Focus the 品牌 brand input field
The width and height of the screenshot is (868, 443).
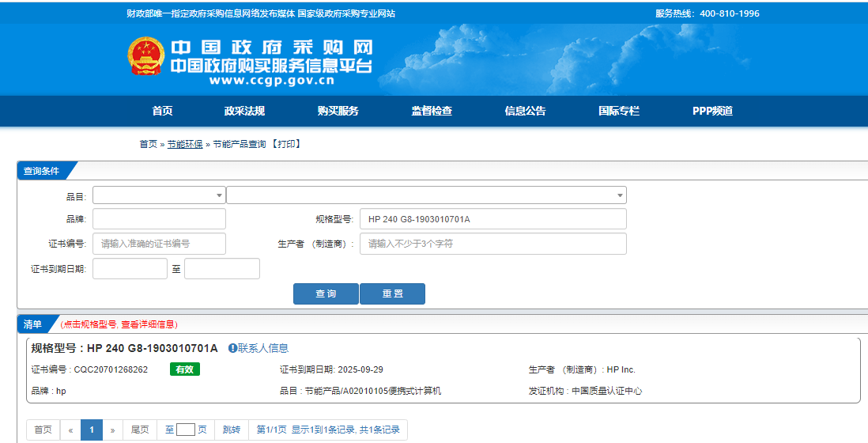tap(159, 219)
